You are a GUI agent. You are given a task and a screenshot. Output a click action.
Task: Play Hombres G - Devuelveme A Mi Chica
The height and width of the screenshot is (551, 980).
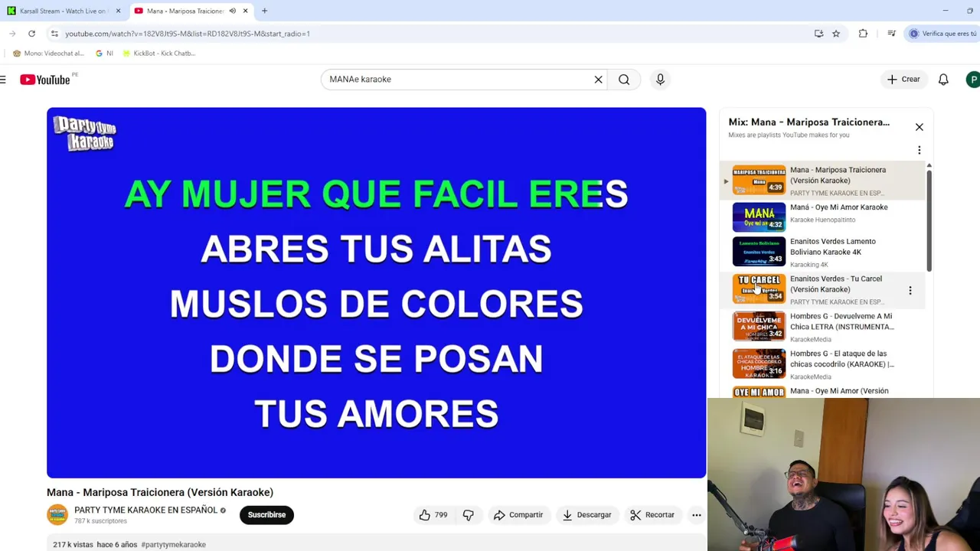pos(822,328)
